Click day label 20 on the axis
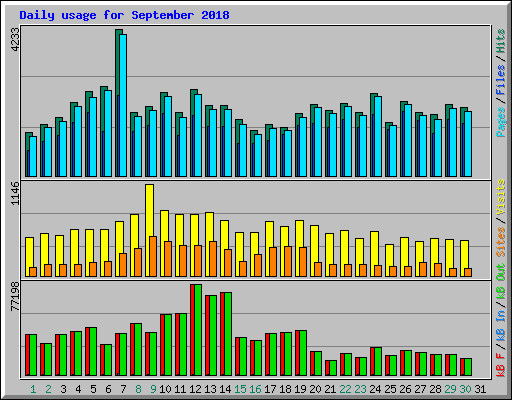This screenshot has width=512, height=400. (x=315, y=389)
